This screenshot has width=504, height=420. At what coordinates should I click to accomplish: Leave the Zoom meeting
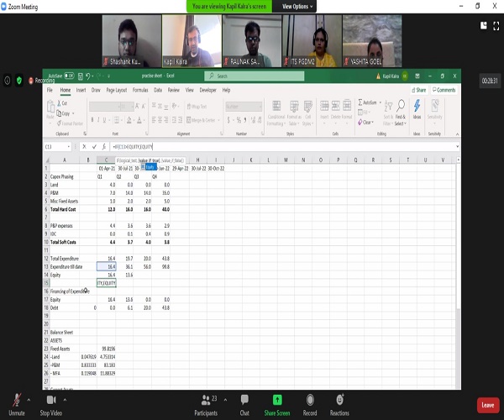click(488, 405)
